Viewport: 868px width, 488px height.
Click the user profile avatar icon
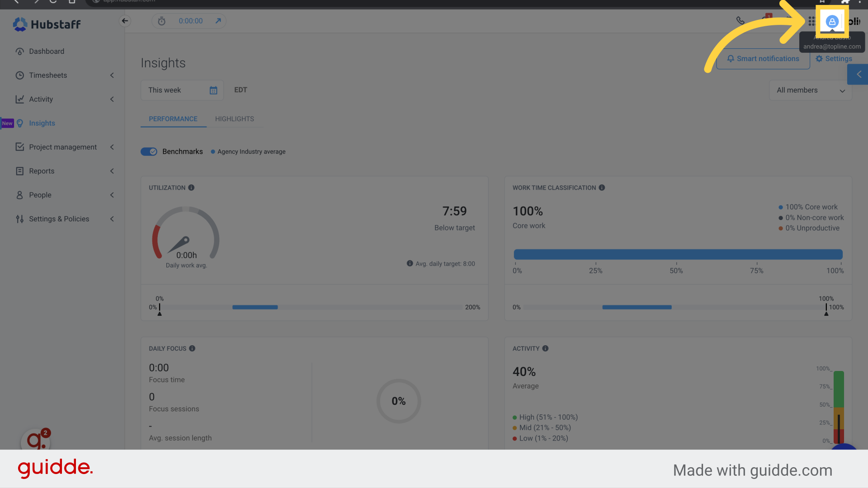832,21
